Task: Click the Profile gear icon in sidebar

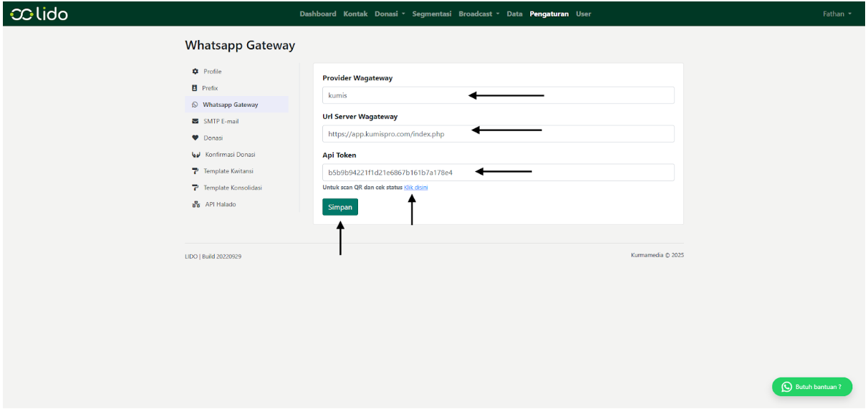Action: click(195, 72)
